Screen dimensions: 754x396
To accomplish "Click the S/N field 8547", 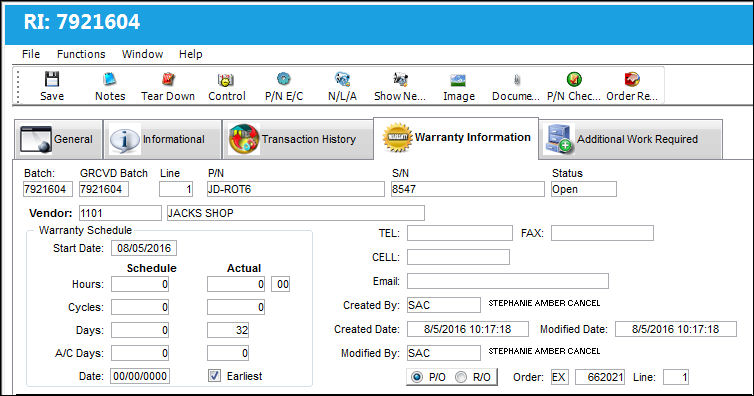I will coord(467,189).
